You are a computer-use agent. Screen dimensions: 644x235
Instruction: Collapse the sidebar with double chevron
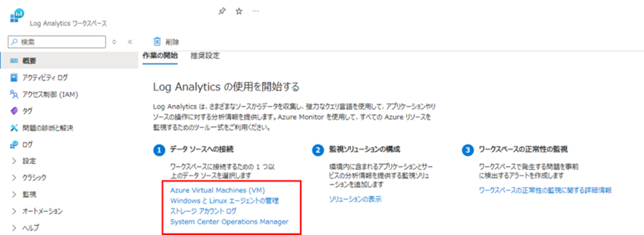130,41
